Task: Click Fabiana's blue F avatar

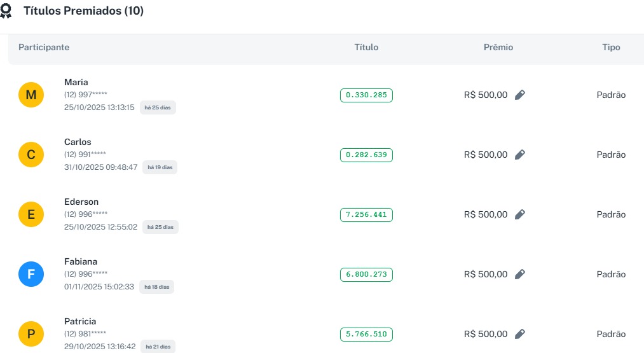Action: [31, 275]
